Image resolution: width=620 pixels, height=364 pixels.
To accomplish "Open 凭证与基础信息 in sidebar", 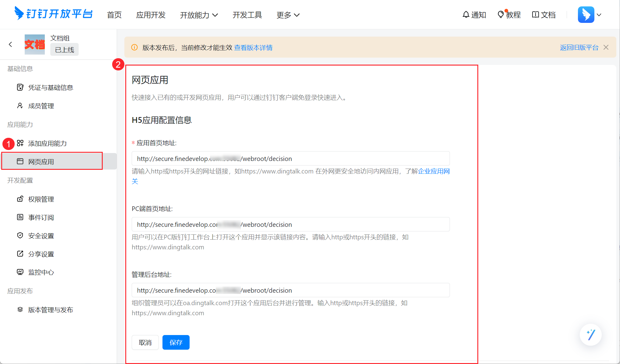I will 50,87.
